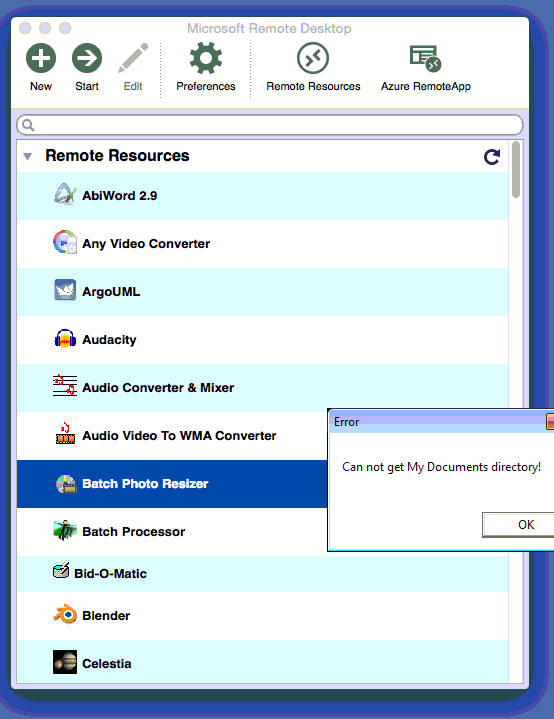Select the Audacity headphones icon
The height and width of the screenshot is (719, 554).
coord(65,339)
